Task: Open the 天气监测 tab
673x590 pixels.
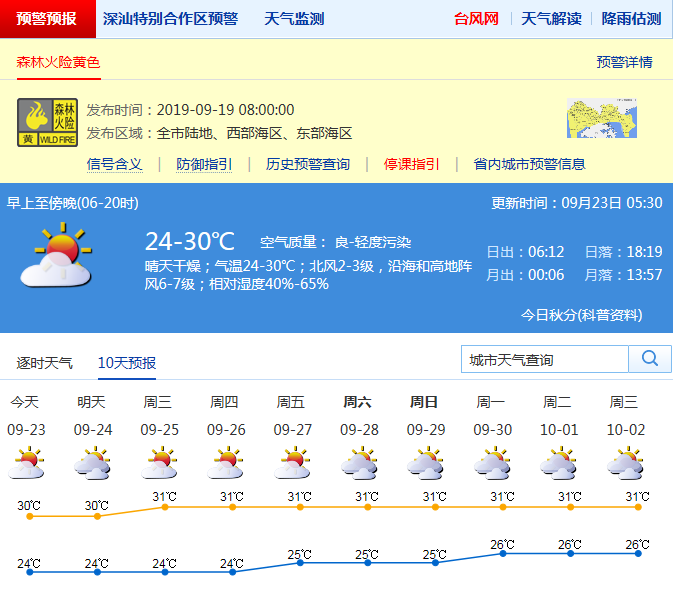Action: pos(294,19)
